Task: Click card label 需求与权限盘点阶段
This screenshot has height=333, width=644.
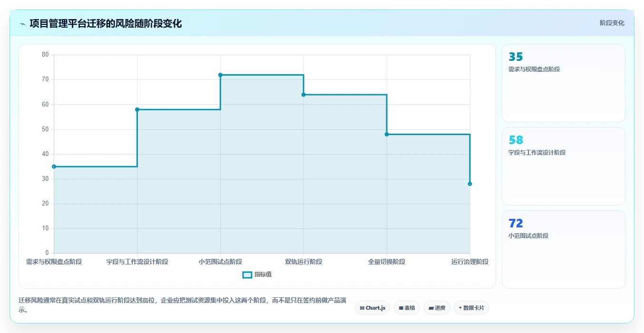Action: pos(534,69)
